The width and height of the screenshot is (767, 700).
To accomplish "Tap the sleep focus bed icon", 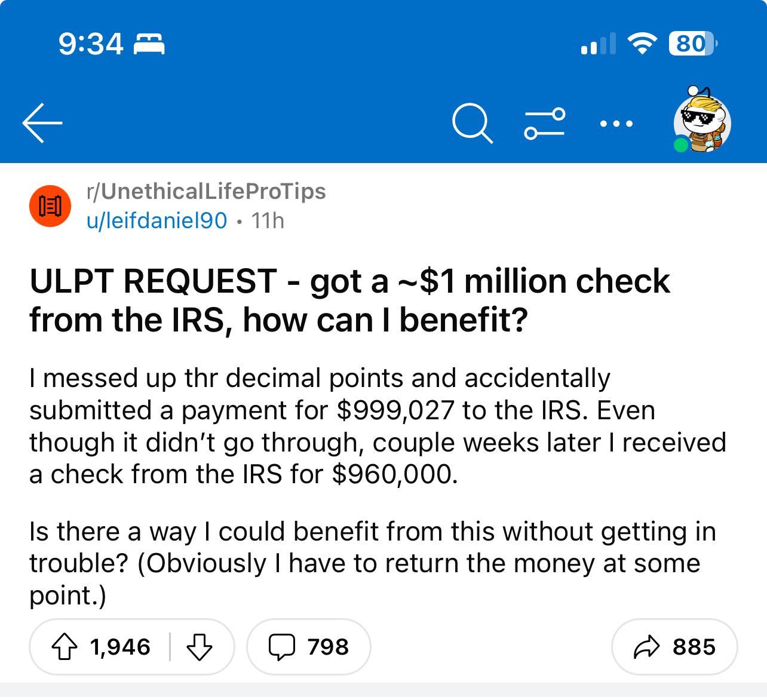I will pos(149,44).
